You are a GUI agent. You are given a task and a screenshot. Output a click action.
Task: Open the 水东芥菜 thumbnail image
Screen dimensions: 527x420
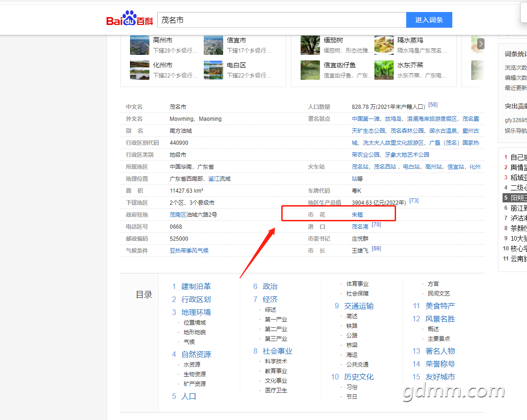click(x=384, y=70)
